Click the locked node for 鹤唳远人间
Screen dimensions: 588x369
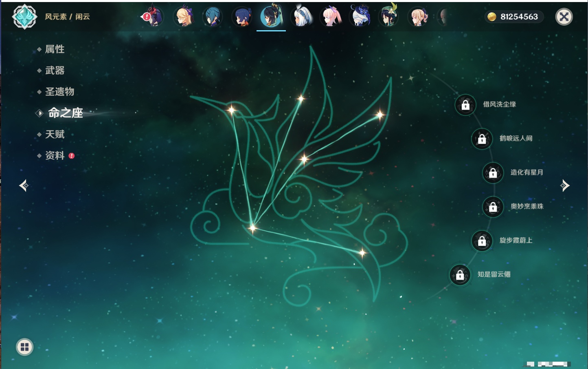(482, 139)
